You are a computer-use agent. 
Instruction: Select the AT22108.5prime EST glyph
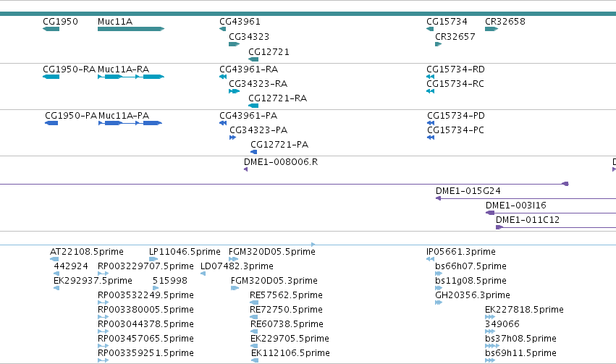[54, 259]
